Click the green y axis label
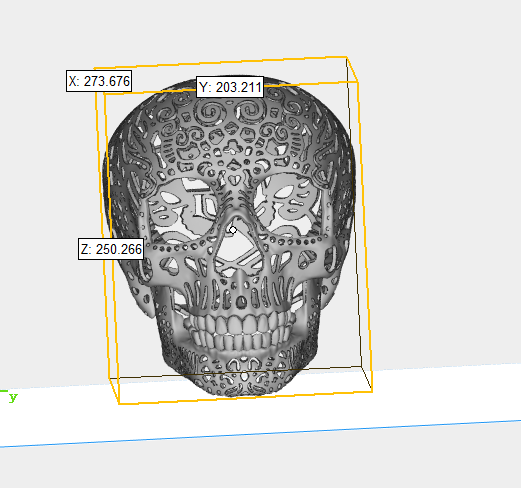This screenshot has width=521, height=488. tap(13, 397)
